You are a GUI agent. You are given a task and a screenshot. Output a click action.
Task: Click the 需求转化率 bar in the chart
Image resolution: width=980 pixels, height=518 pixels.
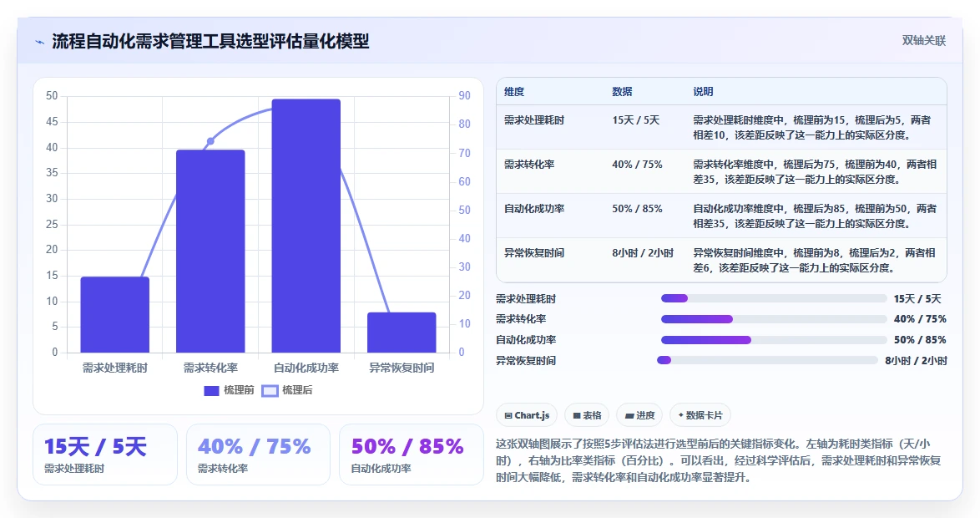click(210, 251)
